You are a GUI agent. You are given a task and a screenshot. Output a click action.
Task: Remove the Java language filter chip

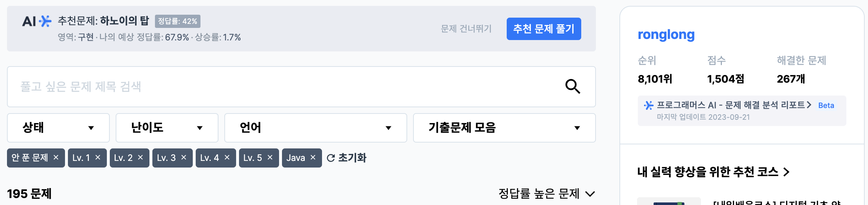coord(313,158)
